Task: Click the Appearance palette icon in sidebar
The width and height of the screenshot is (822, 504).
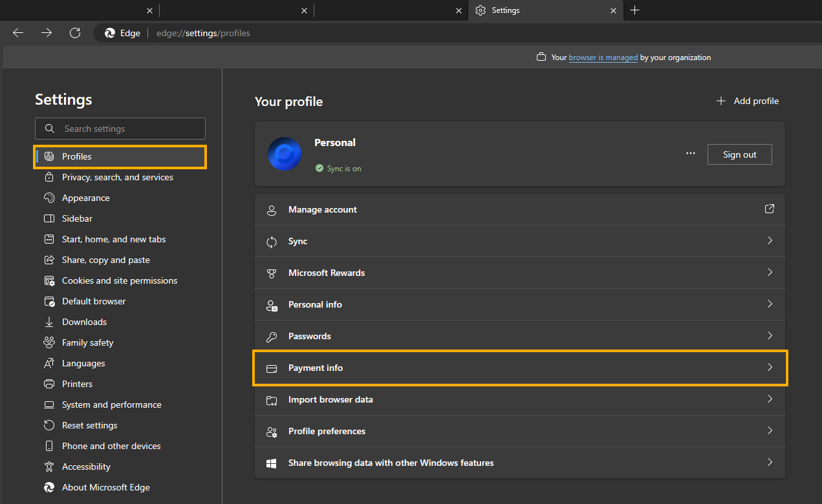Action: point(49,198)
